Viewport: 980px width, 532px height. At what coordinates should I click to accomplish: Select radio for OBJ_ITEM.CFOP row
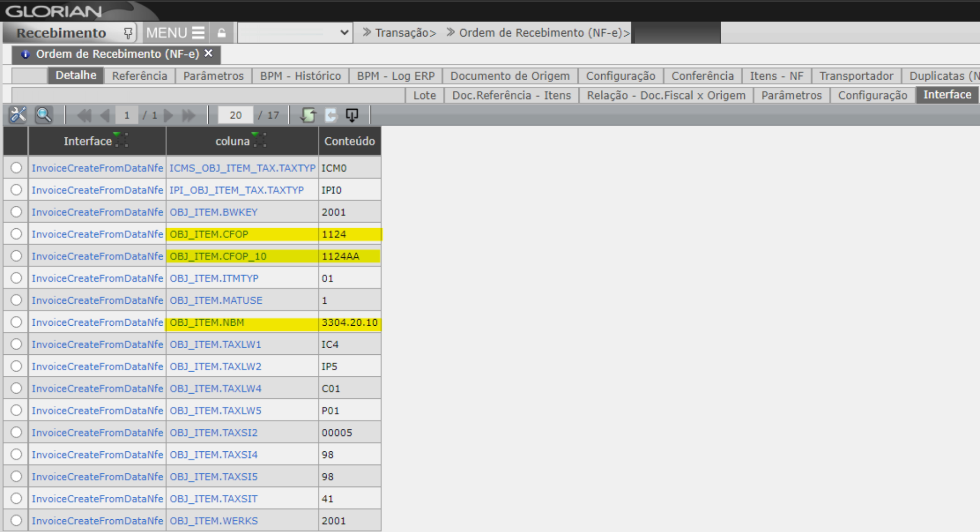(x=16, y=234)
